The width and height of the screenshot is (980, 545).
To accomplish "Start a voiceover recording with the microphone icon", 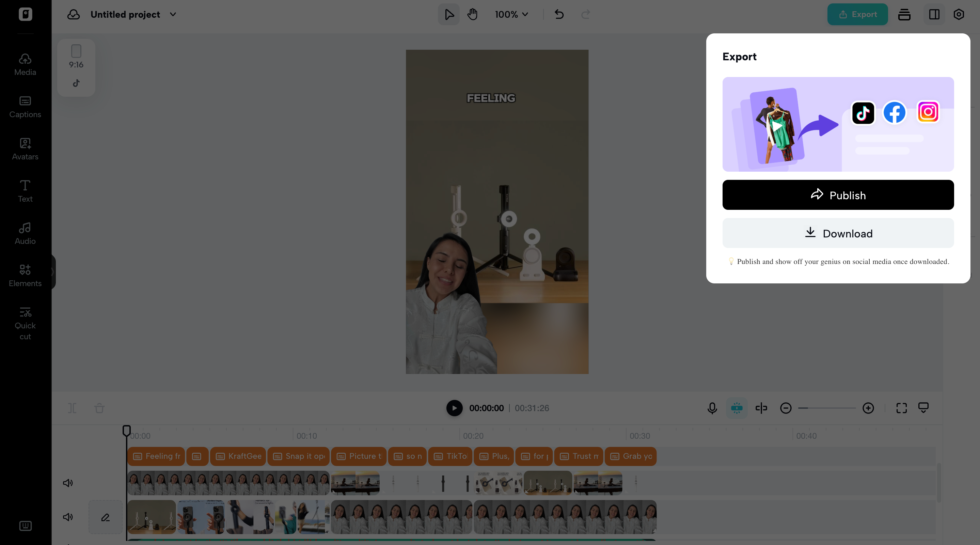I will tap(711, 408).
